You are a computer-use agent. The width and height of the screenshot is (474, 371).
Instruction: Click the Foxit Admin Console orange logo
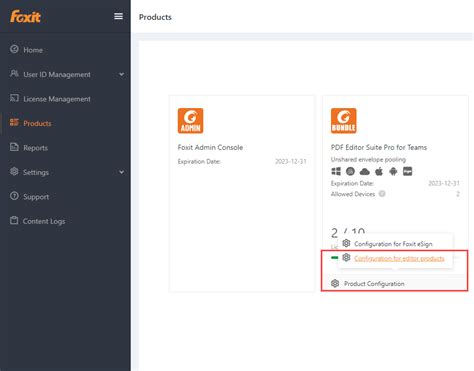(x=190, y=121)
